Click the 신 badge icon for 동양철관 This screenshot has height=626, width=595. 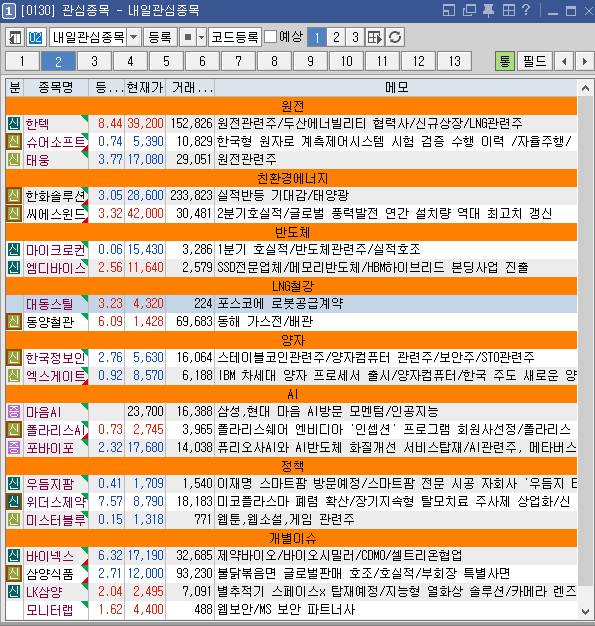tap(14, 321)
